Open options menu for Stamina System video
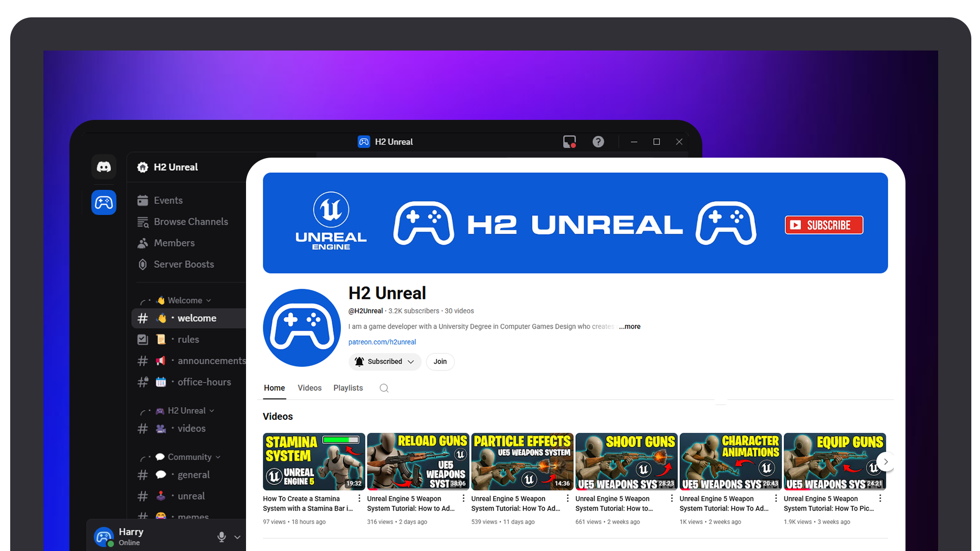The image size is (980, 551). [359, 498]
